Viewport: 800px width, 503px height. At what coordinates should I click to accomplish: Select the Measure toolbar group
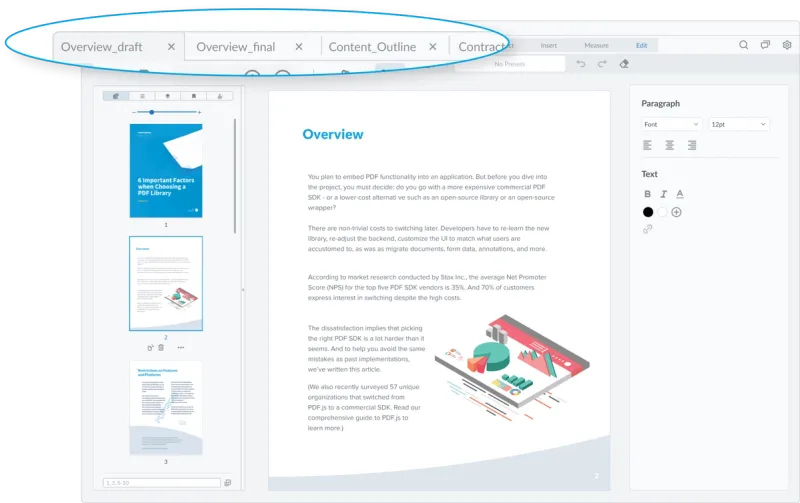(596, 45)
